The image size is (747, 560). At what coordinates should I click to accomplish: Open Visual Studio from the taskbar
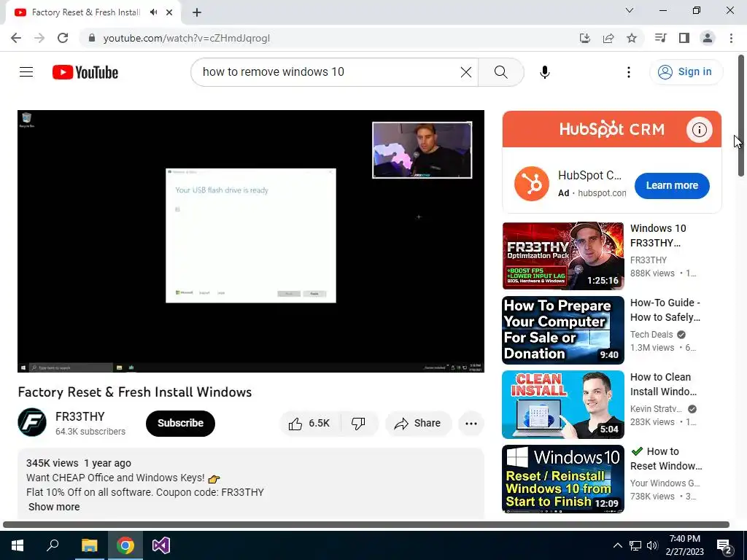click(x=161, y=545)
